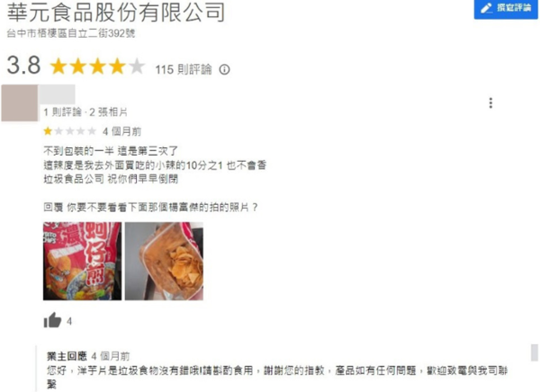Click the 撰寫評論 write review button
Image resolution: width=540 pixels, height=392 pixels.
[x=505, y=9]
